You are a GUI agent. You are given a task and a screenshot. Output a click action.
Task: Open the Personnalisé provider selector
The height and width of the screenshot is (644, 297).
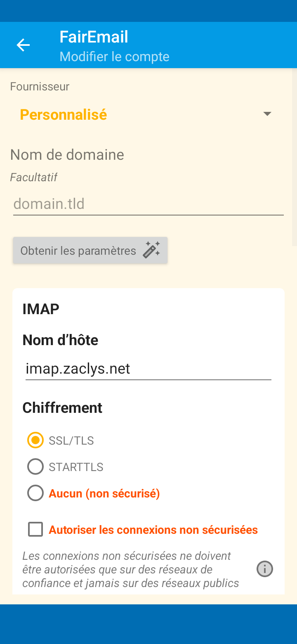pos(64,114)
